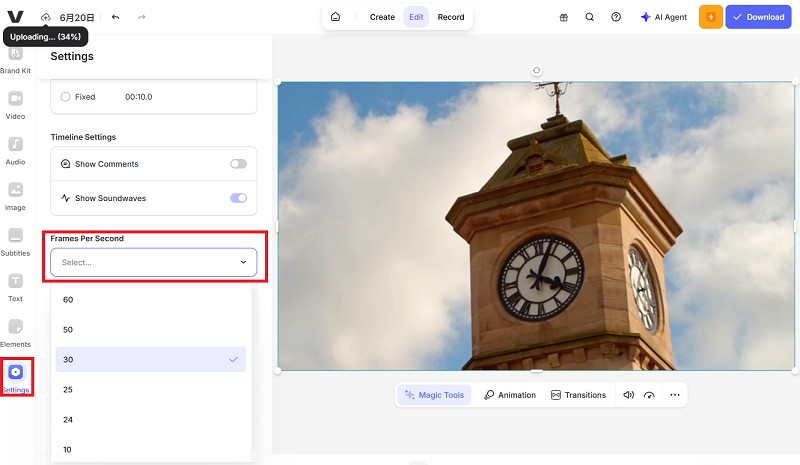This screenshot has width=800, height=465.
Task: Click the home icon in top bar
Action: (335, 17)
